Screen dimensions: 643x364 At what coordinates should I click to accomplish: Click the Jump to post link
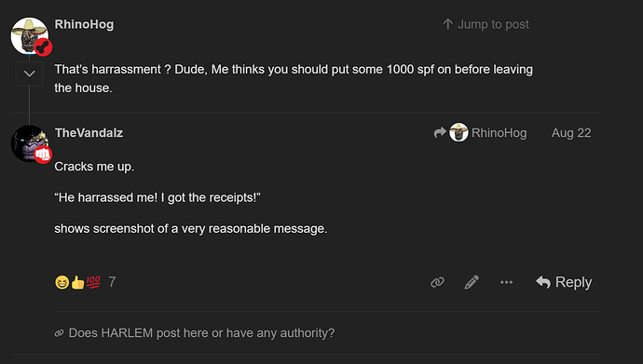pyautogui.click(x=486, y=24)
